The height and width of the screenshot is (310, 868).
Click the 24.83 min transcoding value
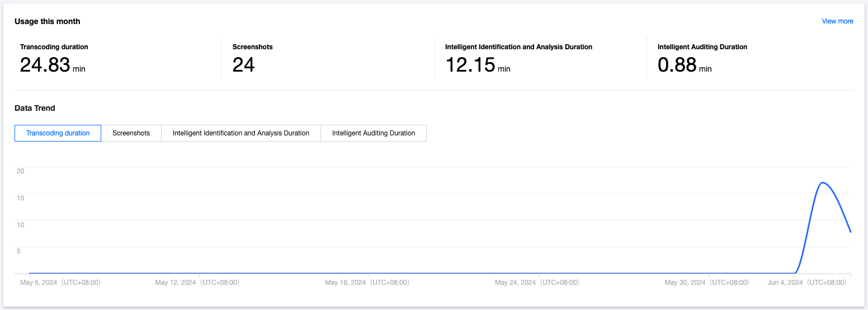click(x=53, y=65)
